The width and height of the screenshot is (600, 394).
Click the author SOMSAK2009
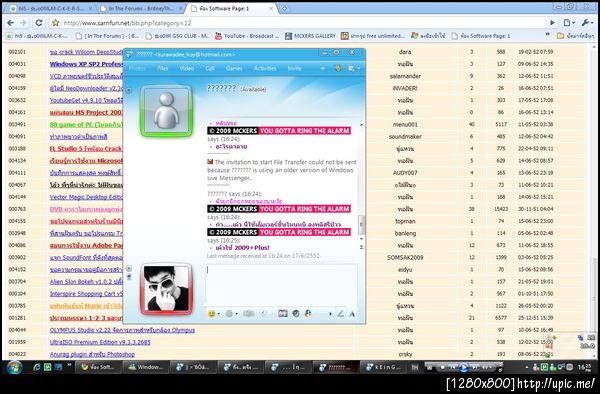coord(405,257)
